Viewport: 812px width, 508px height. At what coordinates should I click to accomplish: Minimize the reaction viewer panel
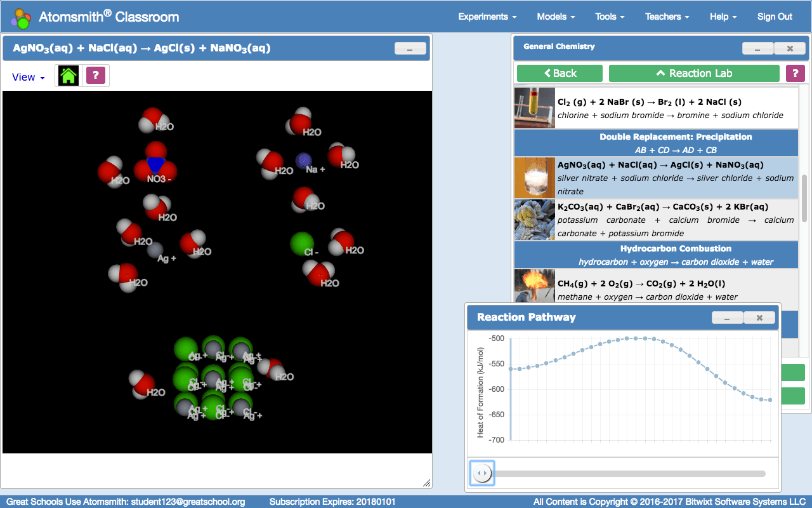coord(410,48)
